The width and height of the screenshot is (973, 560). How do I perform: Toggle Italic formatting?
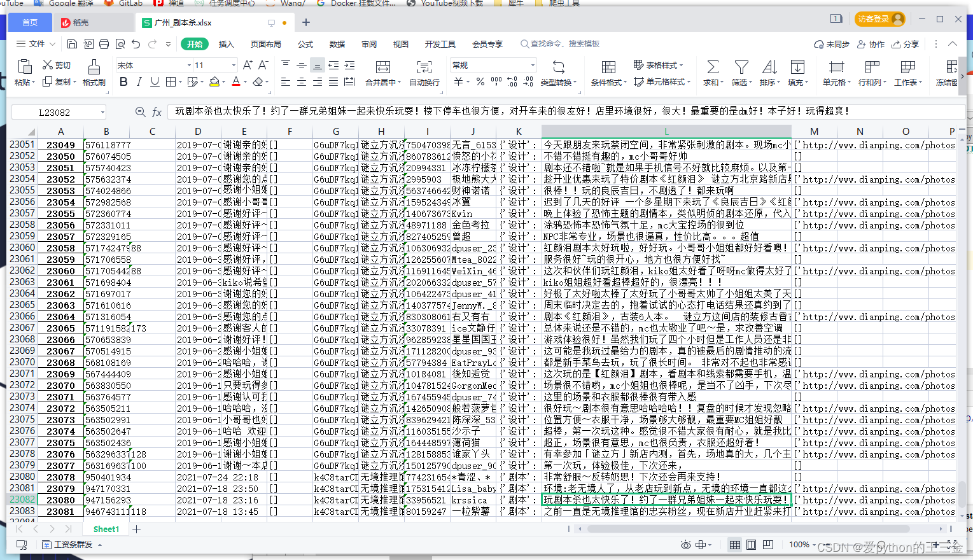click(139, 81)
